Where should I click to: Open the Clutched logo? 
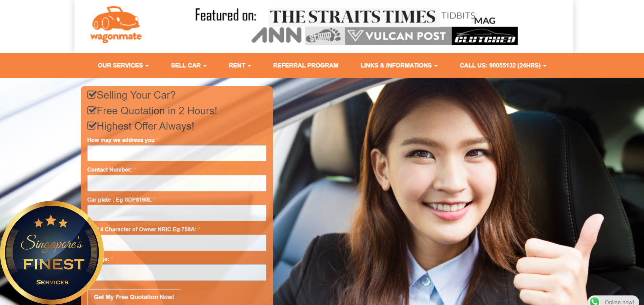pos(485,36)
